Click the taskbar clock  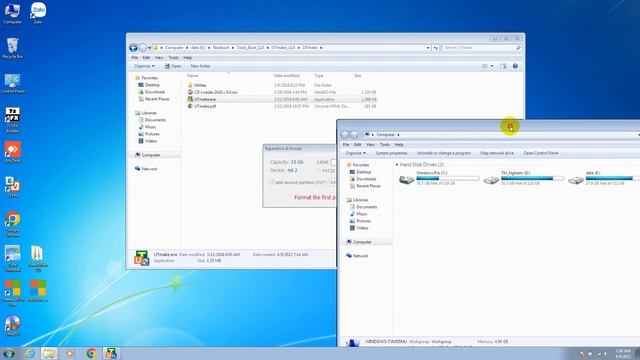pos(623,353)
